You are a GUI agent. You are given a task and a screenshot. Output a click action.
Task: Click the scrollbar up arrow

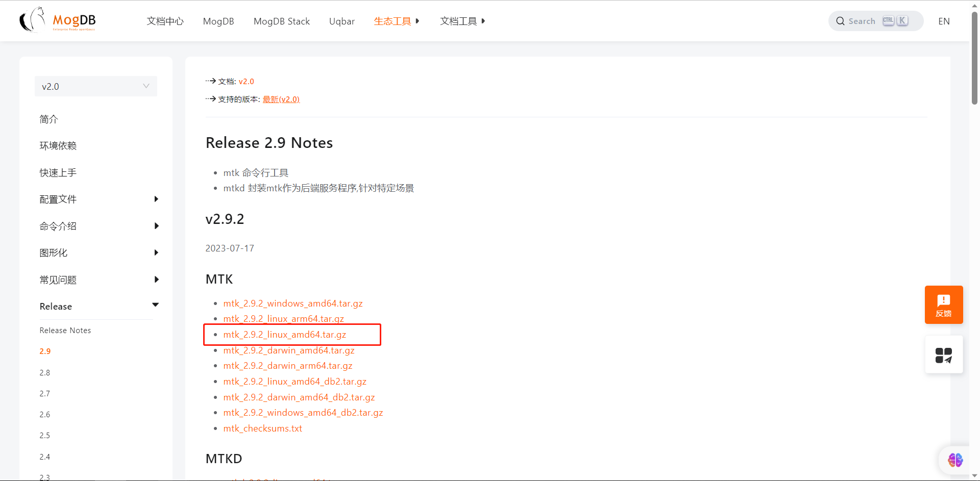974,5
